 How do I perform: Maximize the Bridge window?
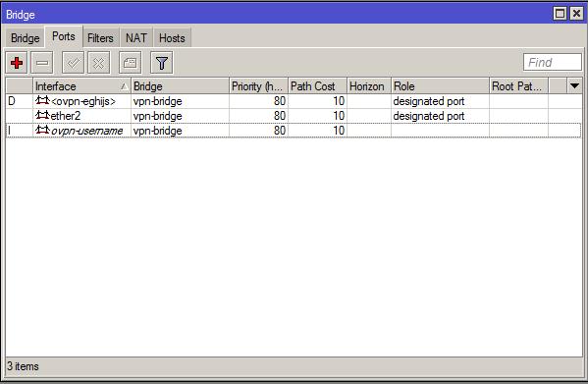click(560, 14)
